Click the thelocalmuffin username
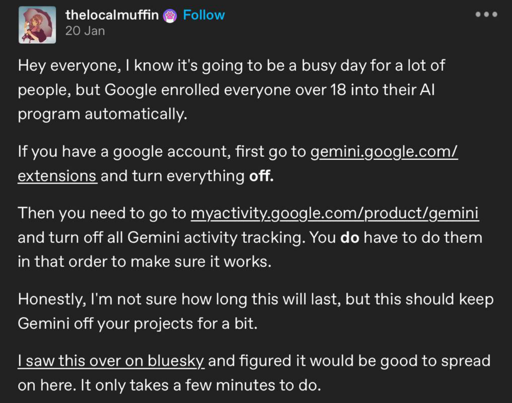Viewport: 512px width, 403px height. 112,15
